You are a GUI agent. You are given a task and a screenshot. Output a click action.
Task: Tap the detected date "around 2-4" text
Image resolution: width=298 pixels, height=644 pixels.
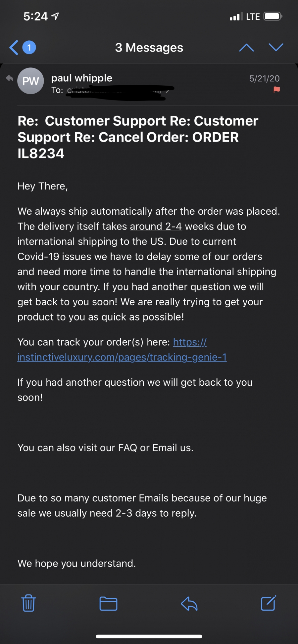(156, 227)
